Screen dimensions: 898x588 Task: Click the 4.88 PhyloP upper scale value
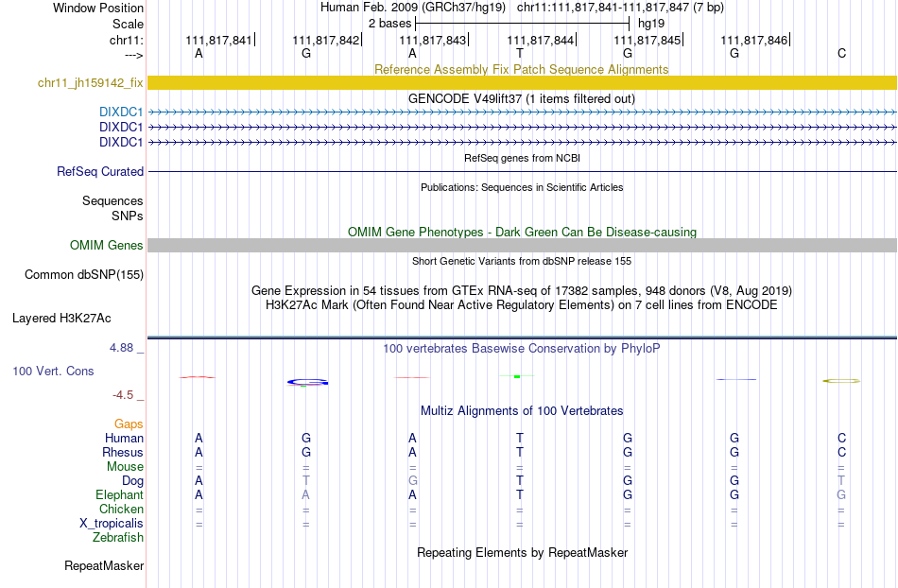click(x=121, y=348)
